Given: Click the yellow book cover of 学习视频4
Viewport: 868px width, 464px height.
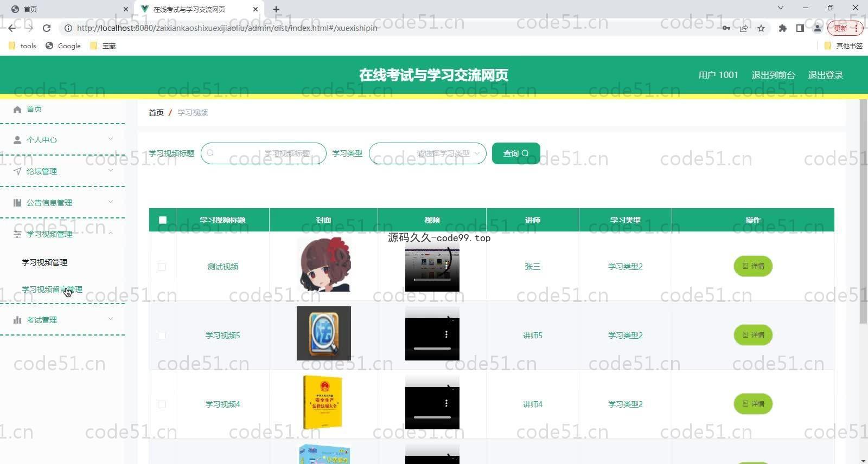Looking at the screenshot, I should (324, 402).
